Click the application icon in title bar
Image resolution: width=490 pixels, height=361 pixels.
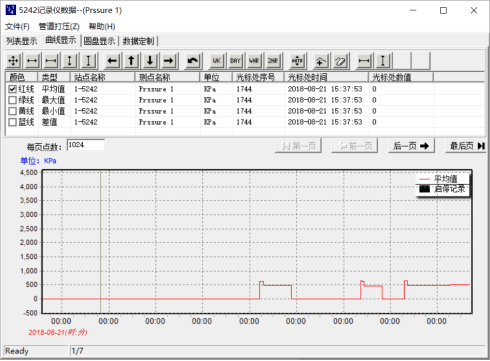[11, 10]
